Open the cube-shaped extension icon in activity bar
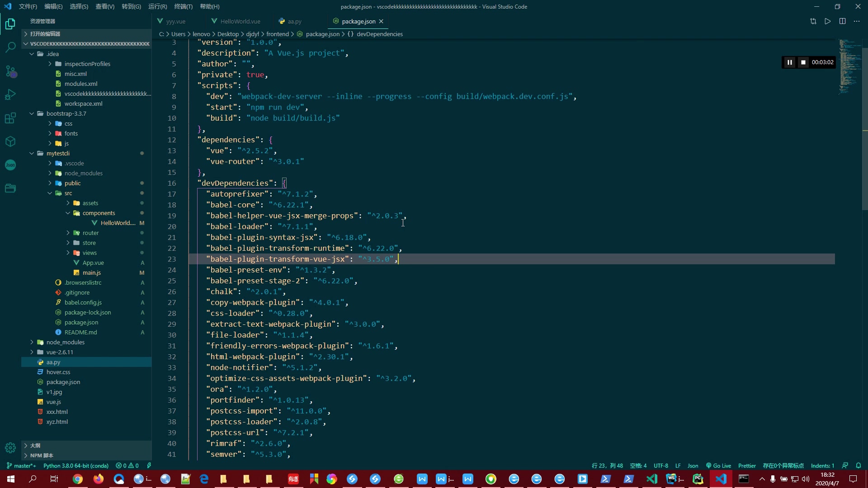Viewport: 868px width, 488px height. 10,141
